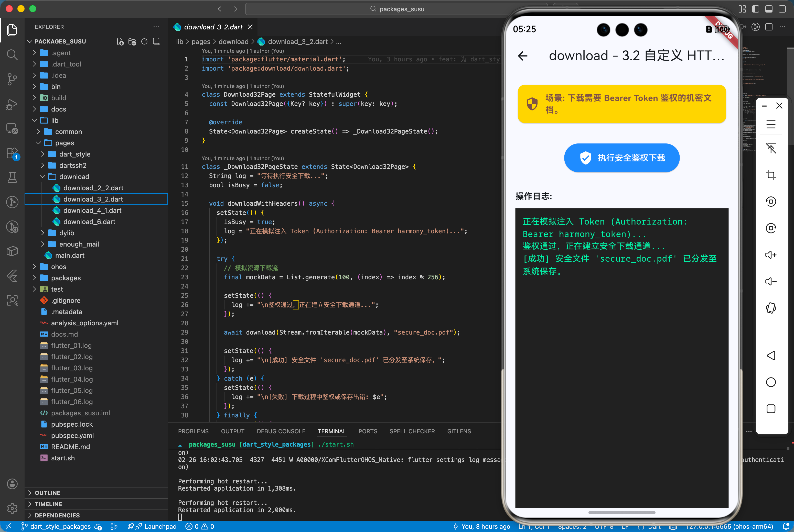Image resolution: width=794 pixels, height=532 pixels.
Task: Refresh the explorer file tree
Action: click(x=144, y=41)
